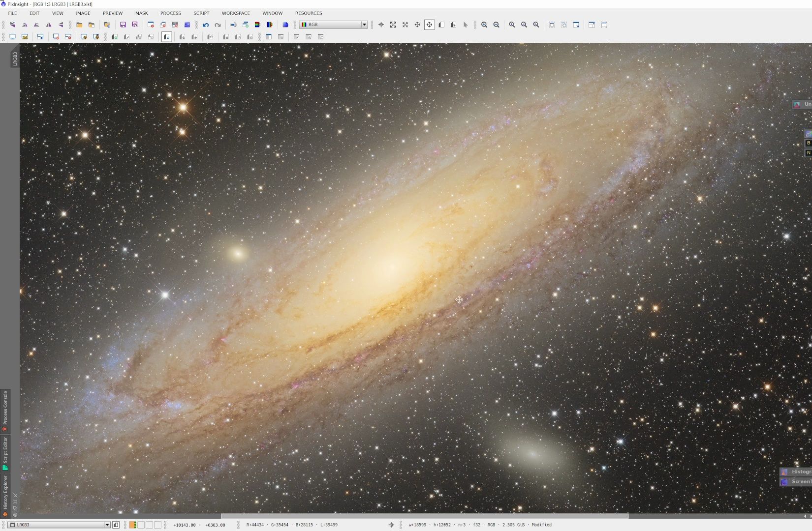Open the RESOURCES menu
812x531 pixels.
click(309, 13)
